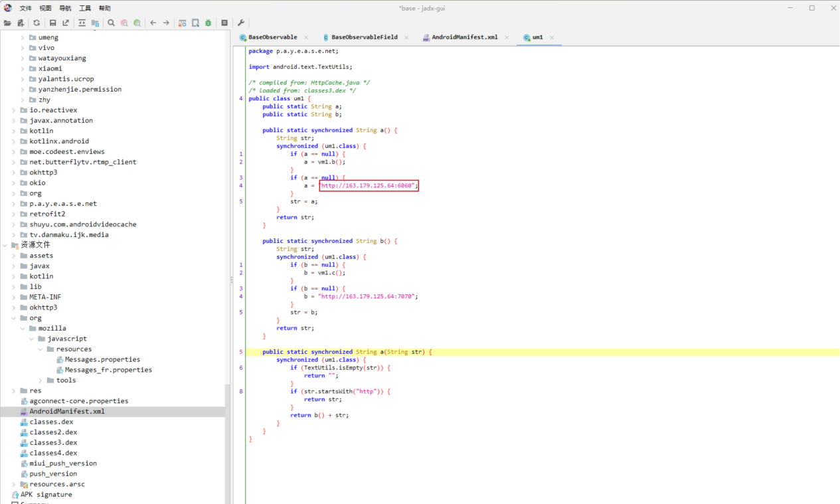Open the 文件 (File) menu
Screen dimensions: 840x504
point(25,8)
